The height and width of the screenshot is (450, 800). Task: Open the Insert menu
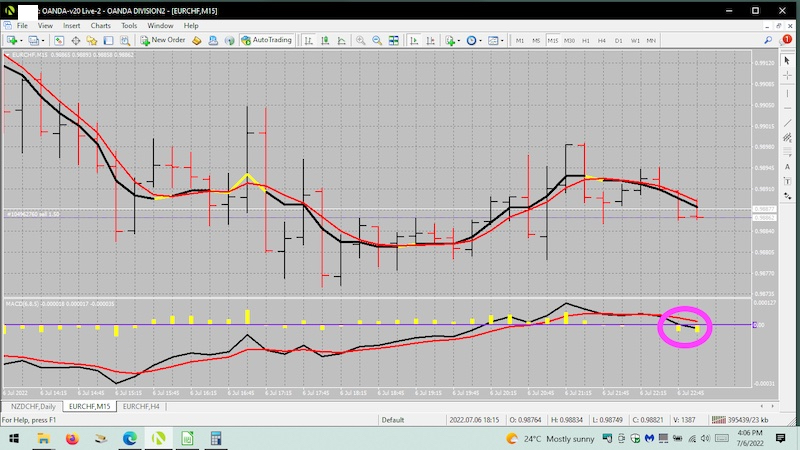tap(71, 26)
